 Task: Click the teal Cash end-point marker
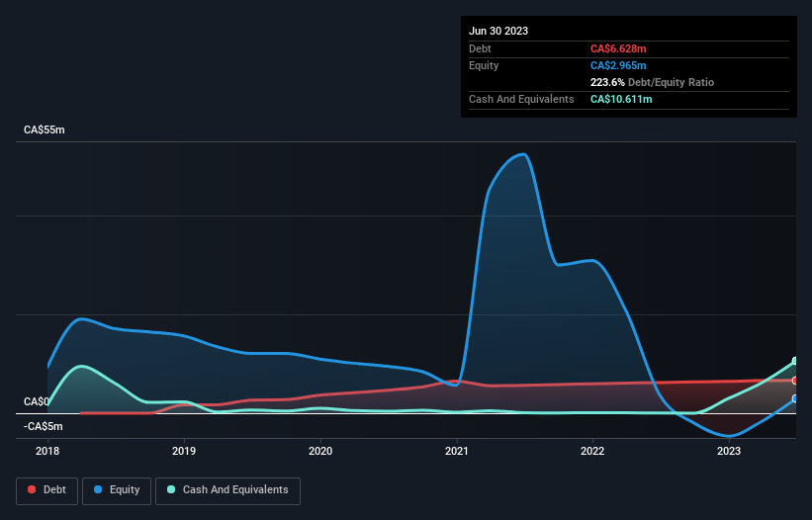(795, 361)
